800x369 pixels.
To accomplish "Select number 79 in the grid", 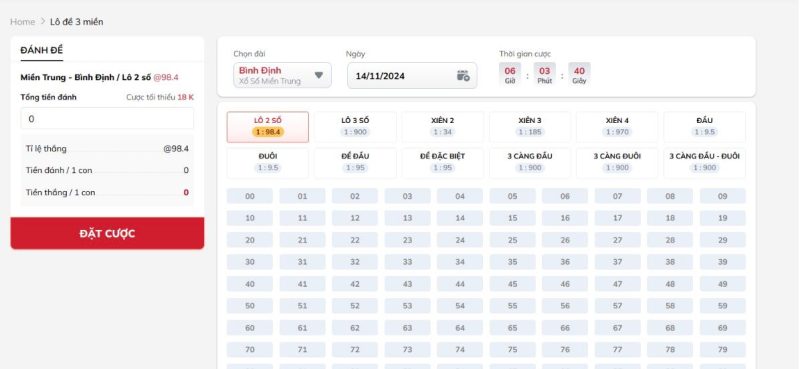I will [722, 350].
